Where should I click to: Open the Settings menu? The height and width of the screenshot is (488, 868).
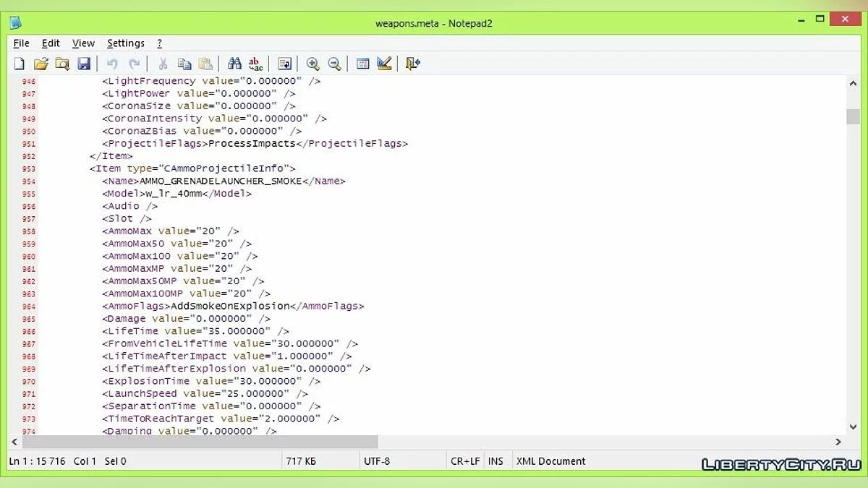126,43
